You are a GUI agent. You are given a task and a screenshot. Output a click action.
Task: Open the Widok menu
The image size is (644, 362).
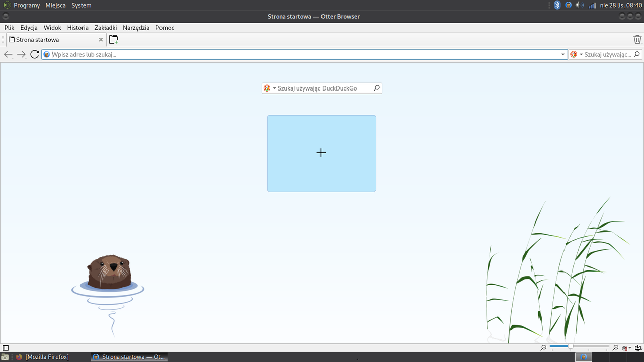coord(52,28)
